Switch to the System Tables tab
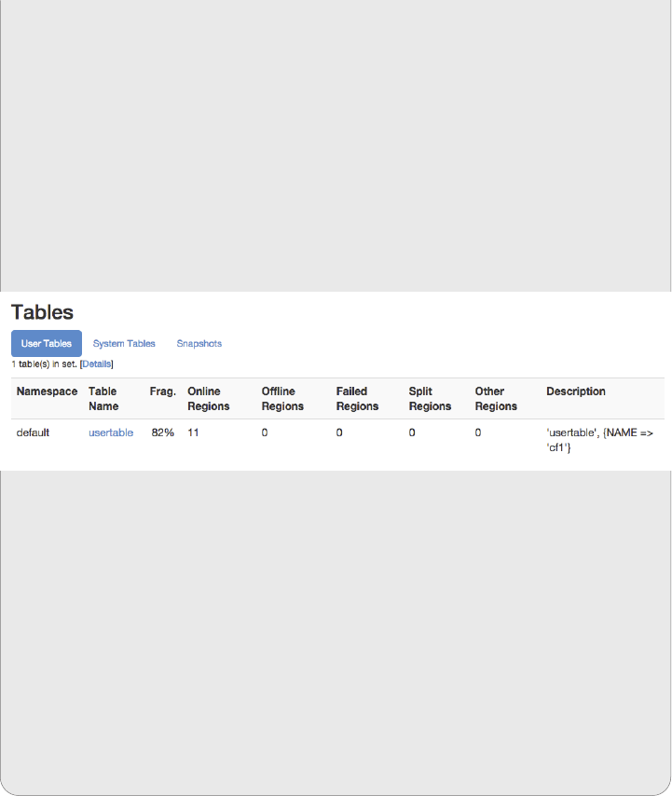Viewport: 672px width, 796px height. point(124,344)
